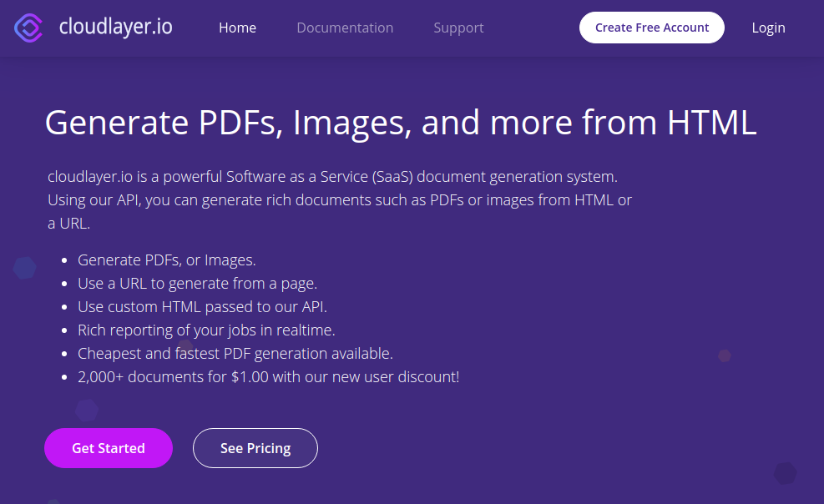Open the Documentation page

coord(345,28)
